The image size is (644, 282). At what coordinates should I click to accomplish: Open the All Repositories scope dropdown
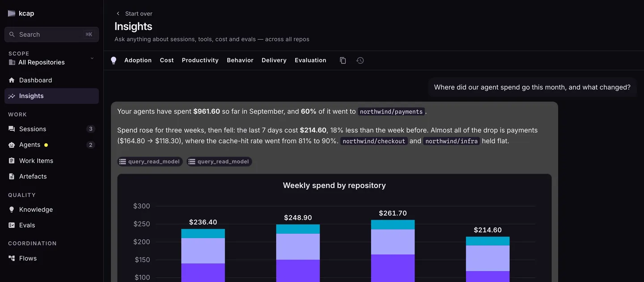coord(51,58)
